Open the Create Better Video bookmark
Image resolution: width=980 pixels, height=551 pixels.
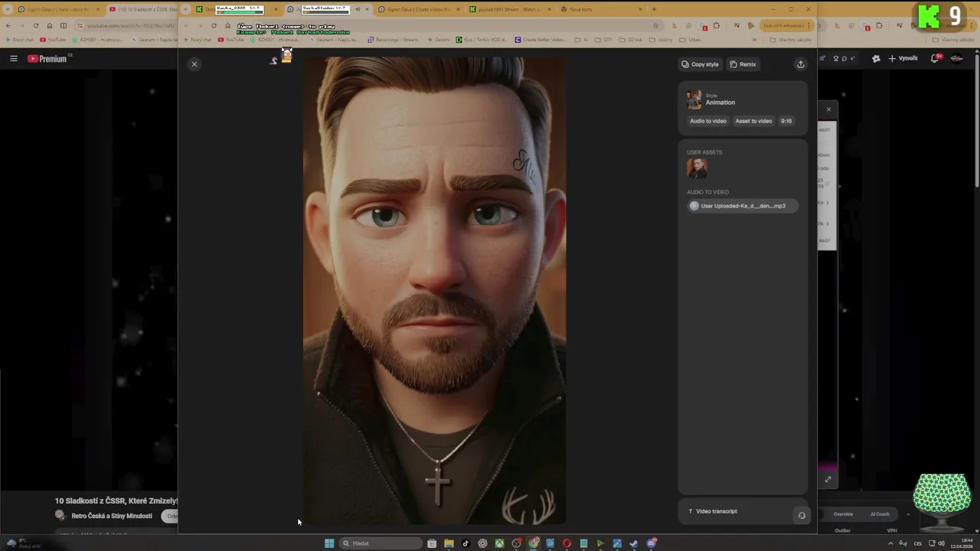tap(541, 40)
